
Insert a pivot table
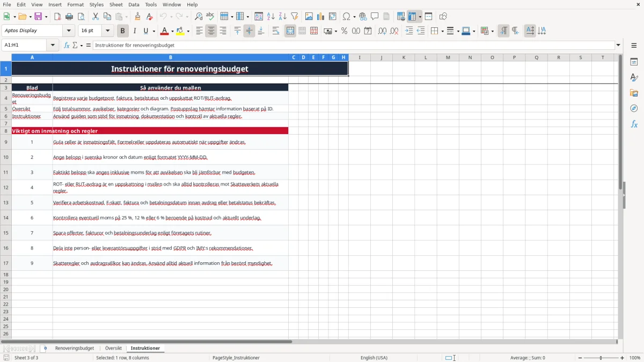pyautogui.click(x=333, y=17)
